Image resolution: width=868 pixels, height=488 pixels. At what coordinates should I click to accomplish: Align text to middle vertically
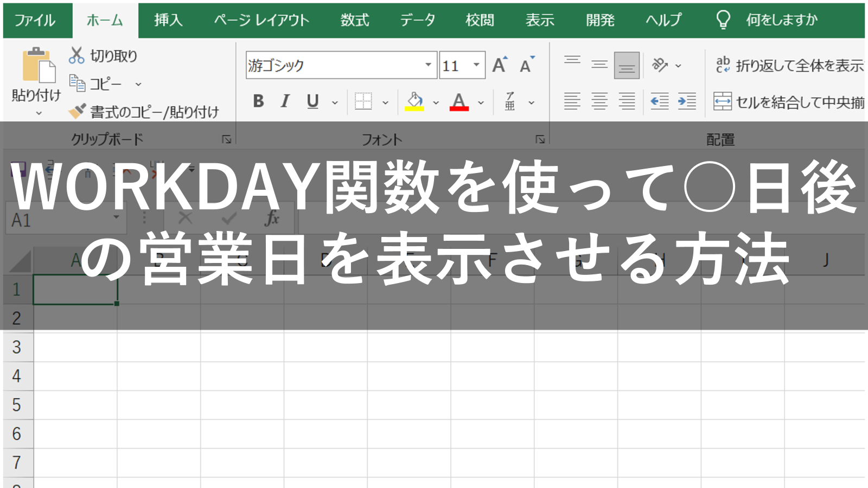[x=599, y=65]
